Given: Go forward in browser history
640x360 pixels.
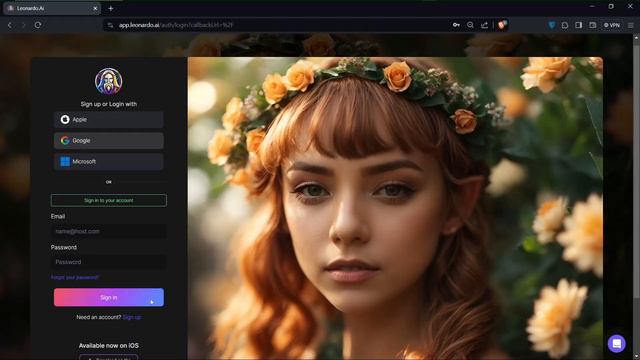Looking at the screenshot, I should pos(24,25).
